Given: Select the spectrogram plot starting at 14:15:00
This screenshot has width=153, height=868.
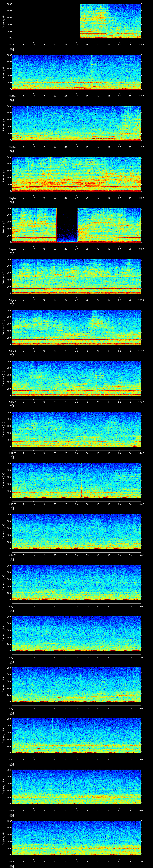Looking at the screenshot, I should 77,583.
